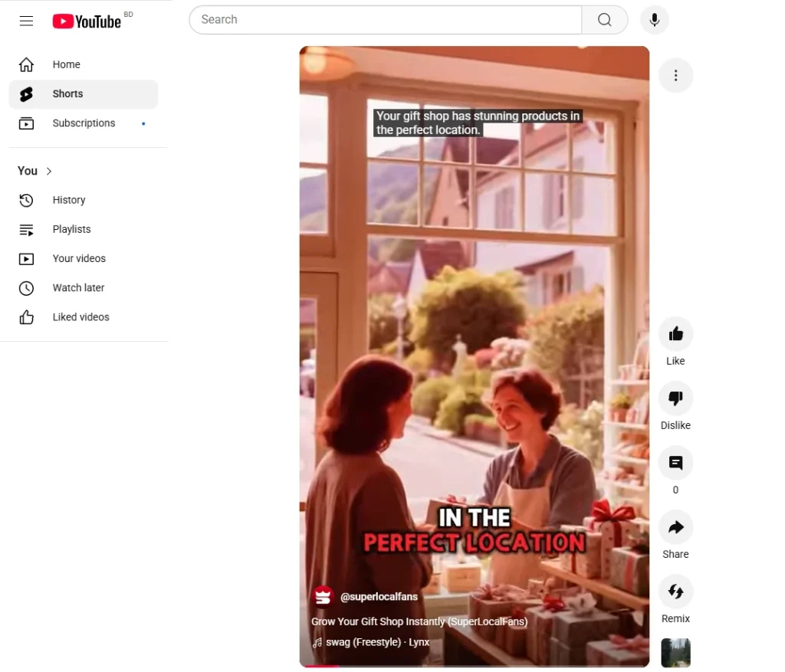Toggle the sidebar with the hamburger menu

tap(26, 21)
